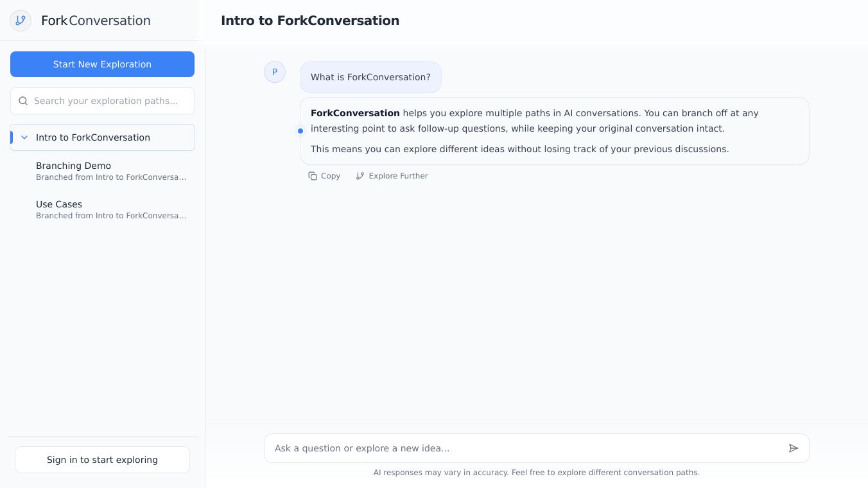Click the bold ForkConversation word in the response
Image resolution: width=868 pixels, height=488 pixels.
pos(355,113)
